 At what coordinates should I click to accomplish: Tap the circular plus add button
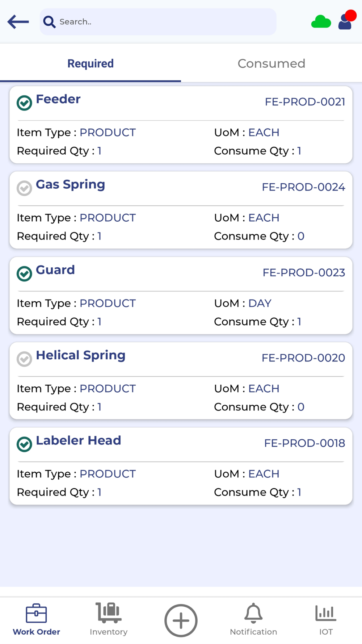[181, 620]
